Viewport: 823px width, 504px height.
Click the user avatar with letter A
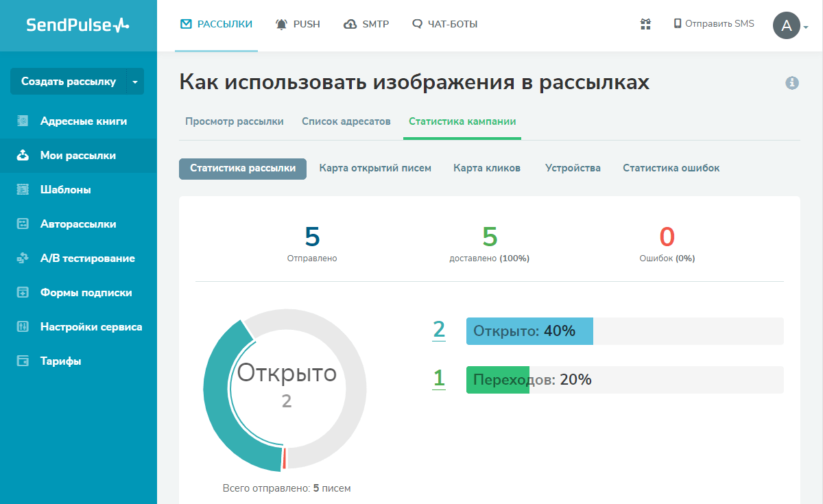click(x=787, y=26)
